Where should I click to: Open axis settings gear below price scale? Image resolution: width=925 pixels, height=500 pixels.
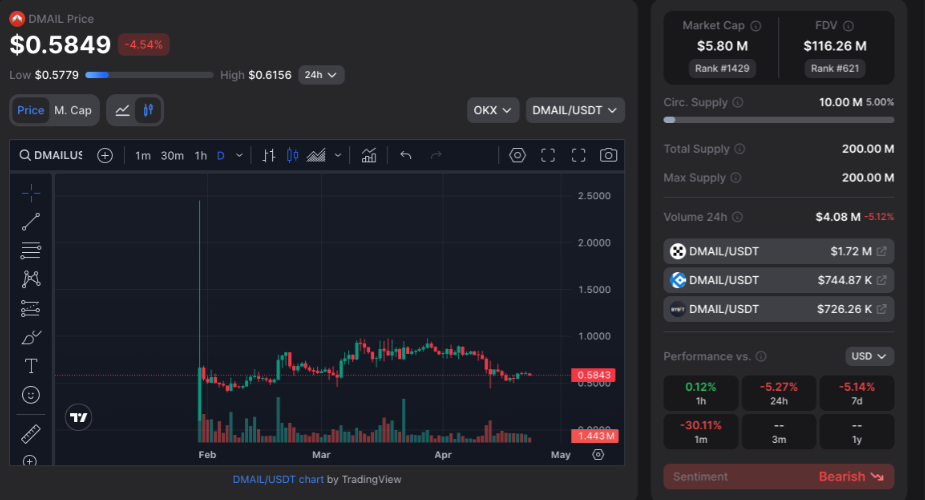[598, 455]
